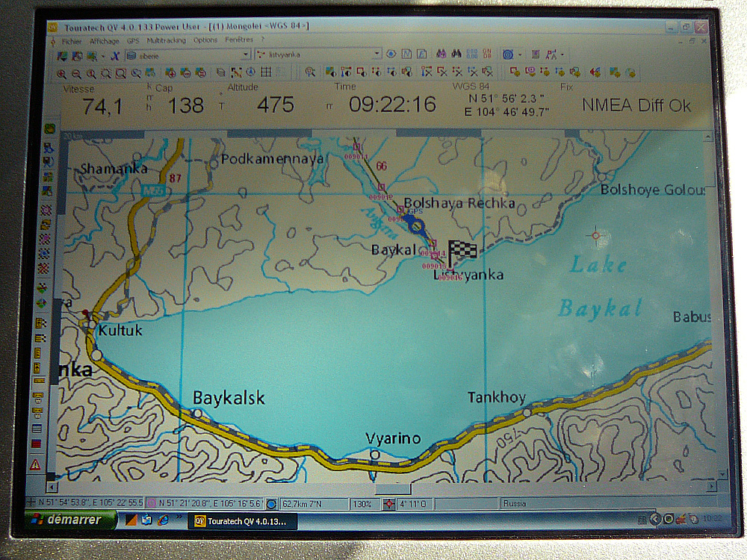Click the Podkamennaya map label
The image size is (747, 560).
coord(273,159)
